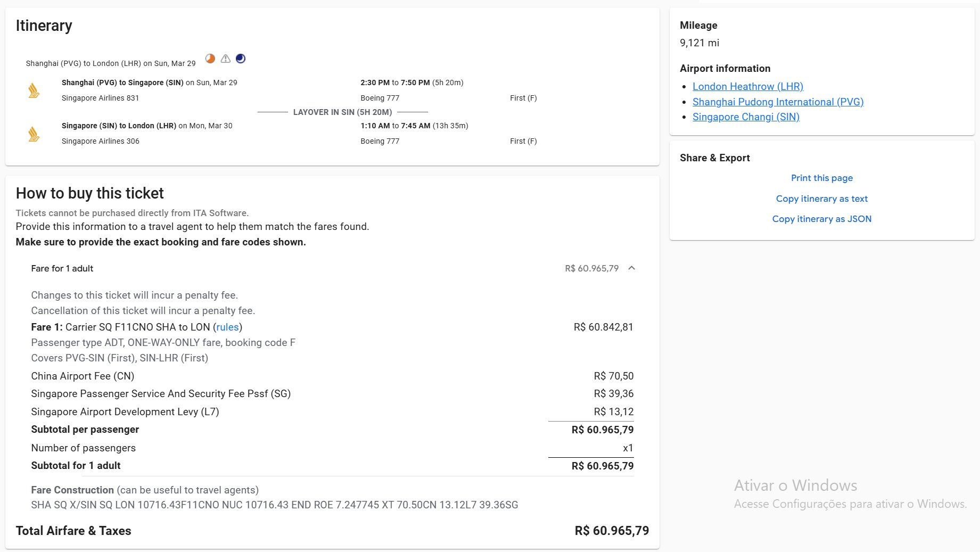This screenshot has height=552, width=980.
Task: Click the warning triangle icon in itinerary header
Action: tap(226, 59)
